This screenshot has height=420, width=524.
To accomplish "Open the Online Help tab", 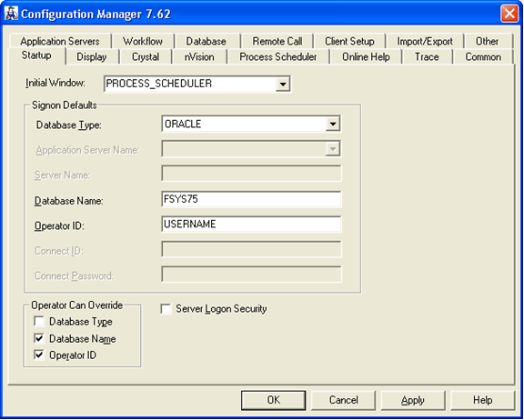I will tap(366, 56).
